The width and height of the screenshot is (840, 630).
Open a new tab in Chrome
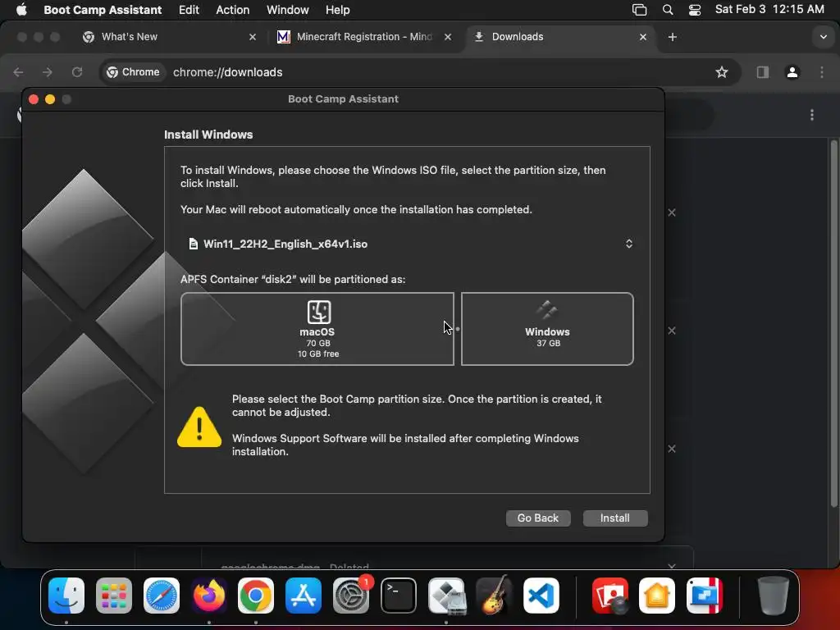(x=673, y=37)
